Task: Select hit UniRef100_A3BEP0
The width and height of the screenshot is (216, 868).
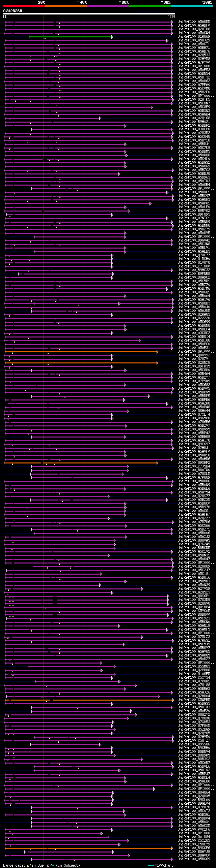Action: 194,129
